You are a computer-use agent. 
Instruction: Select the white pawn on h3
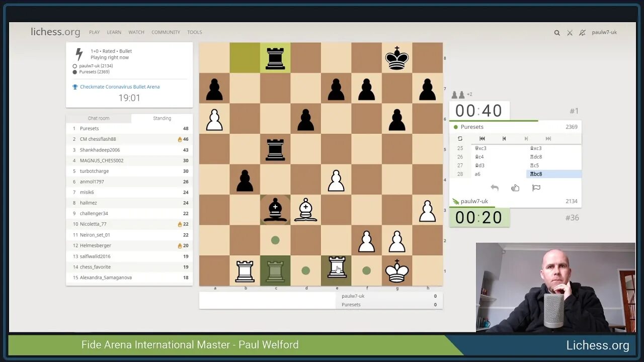click(x=427, y=210)
